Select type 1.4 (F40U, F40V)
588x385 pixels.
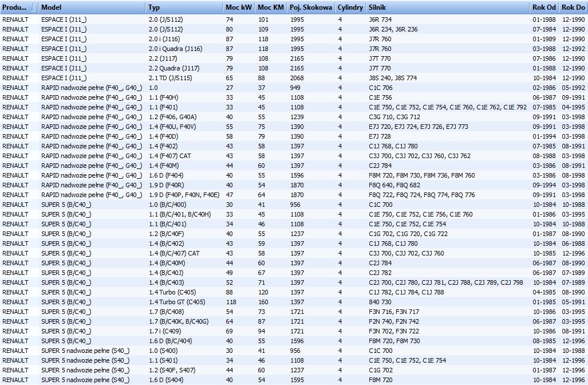[172, 127]
